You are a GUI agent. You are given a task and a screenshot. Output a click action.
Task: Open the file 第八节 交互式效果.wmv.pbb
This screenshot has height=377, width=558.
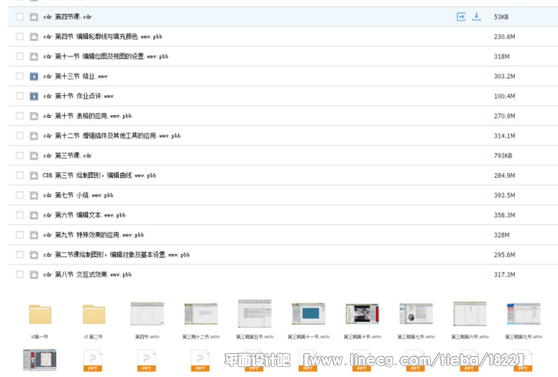87,274
